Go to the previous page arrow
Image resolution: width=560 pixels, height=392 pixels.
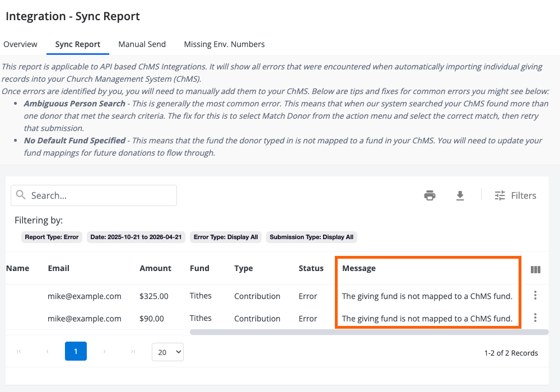tap(47, 352)
